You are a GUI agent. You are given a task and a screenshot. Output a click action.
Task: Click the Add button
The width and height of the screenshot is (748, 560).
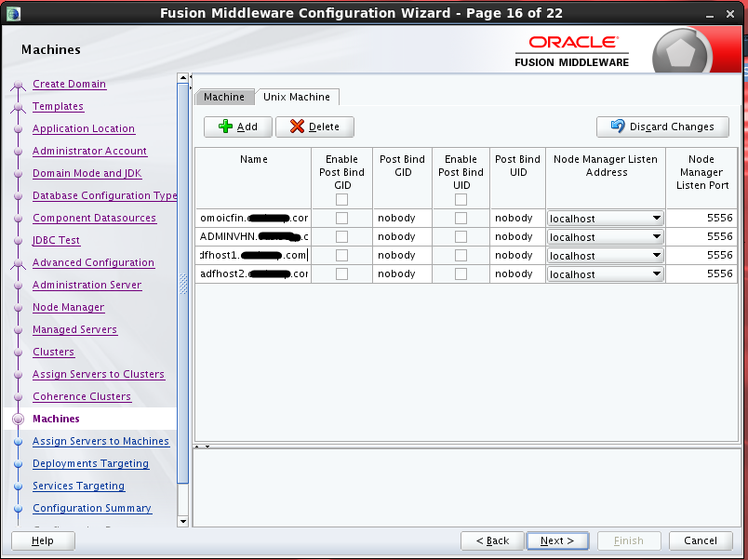pyautogui.click(x=238, y=127)
